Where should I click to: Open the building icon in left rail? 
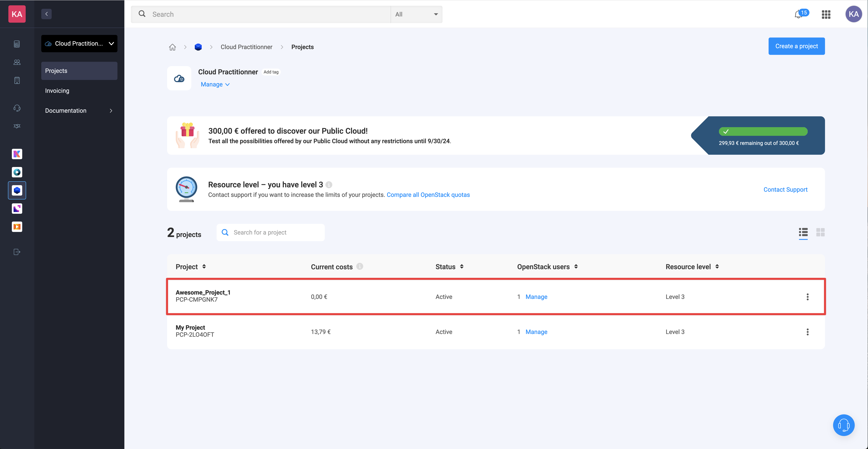17,80
